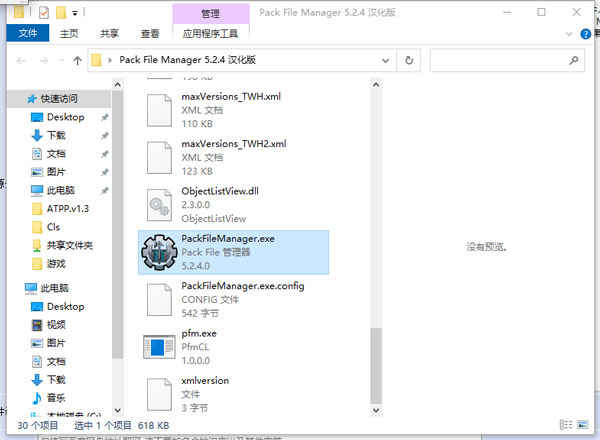
Task: Click file list scroll up arrow
Action: [x=376, y=85]
